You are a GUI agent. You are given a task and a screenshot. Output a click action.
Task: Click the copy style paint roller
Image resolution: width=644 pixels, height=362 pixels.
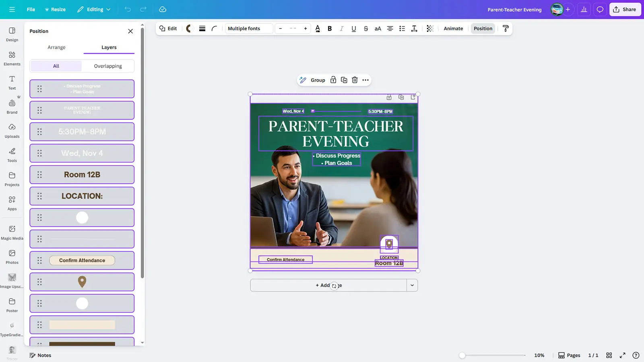[x=506, y=29]
